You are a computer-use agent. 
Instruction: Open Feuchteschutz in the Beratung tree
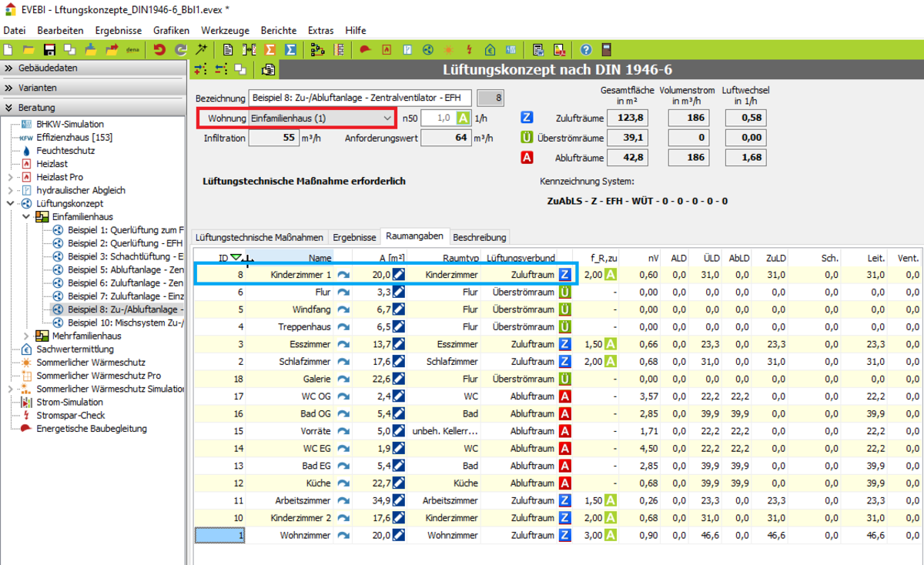point(65,151)
